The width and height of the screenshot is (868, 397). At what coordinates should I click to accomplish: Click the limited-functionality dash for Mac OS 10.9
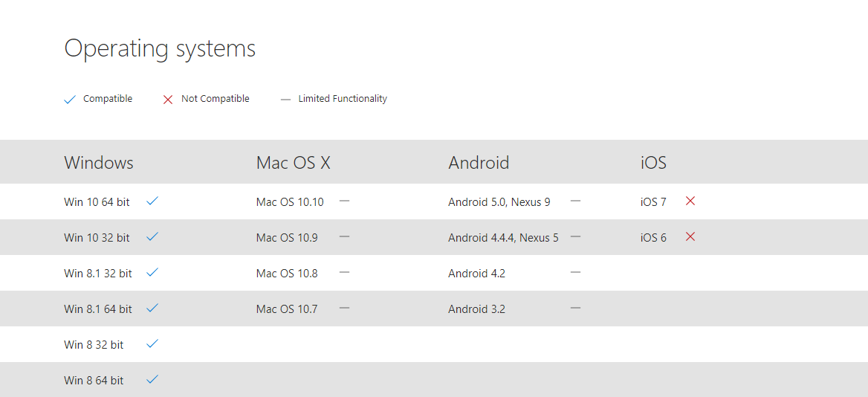coord(344,236)
